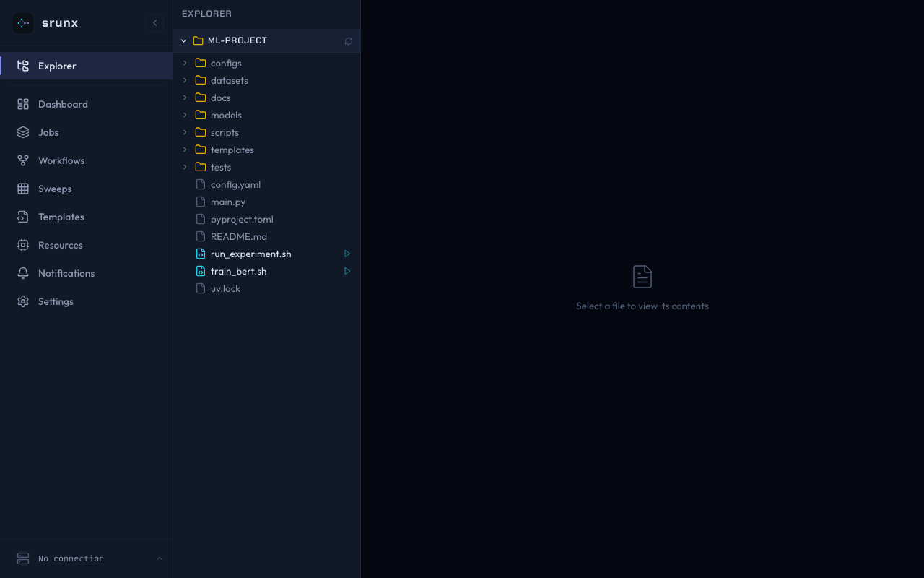Open the Workflows icon in the sidebar

[23, 160]
